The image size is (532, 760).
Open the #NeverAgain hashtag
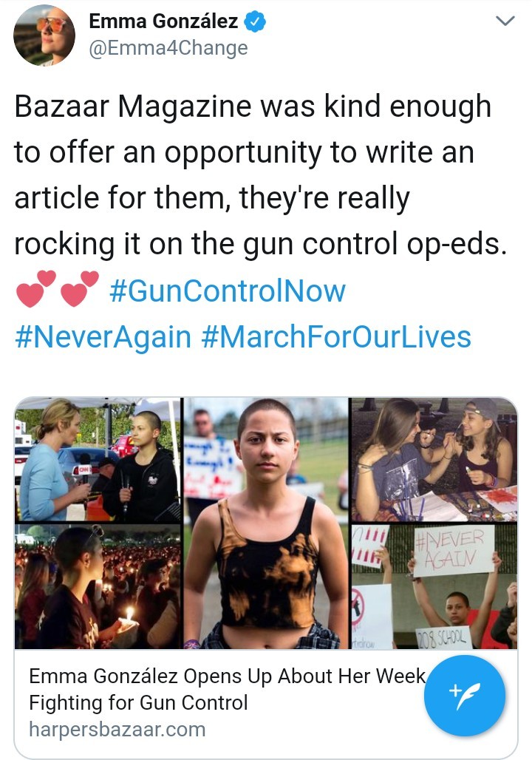(103, 337)
